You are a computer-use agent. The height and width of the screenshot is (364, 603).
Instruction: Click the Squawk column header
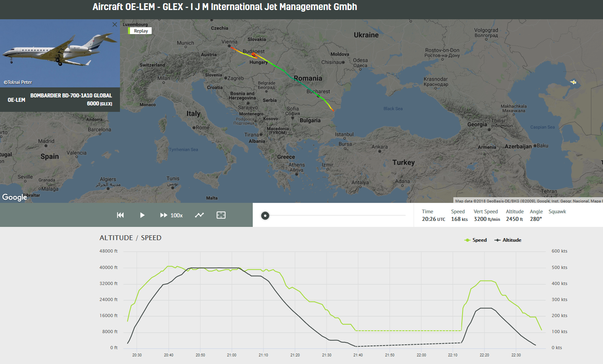(557, 212)
